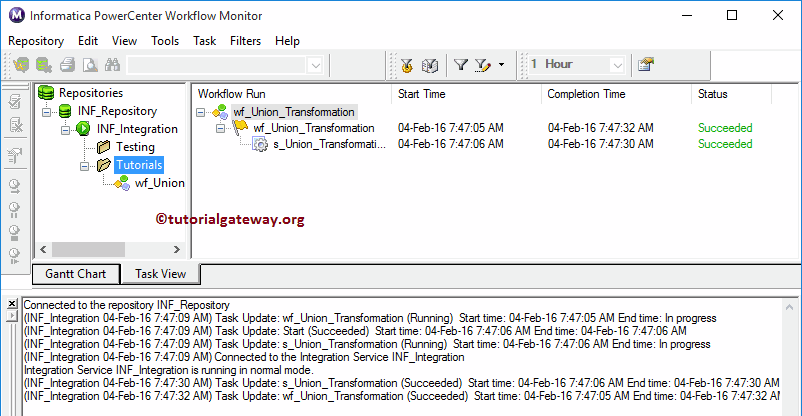Click the pin button below output pane X
The height and width of the screenshot is (416, 802).
[12, 316]
